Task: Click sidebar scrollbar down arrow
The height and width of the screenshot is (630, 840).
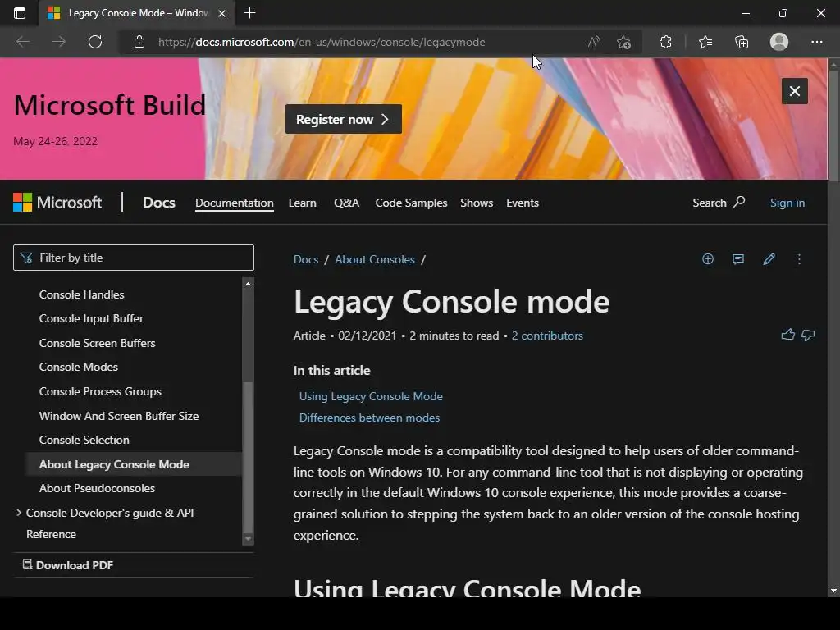Action: click(x=248, y=538)
